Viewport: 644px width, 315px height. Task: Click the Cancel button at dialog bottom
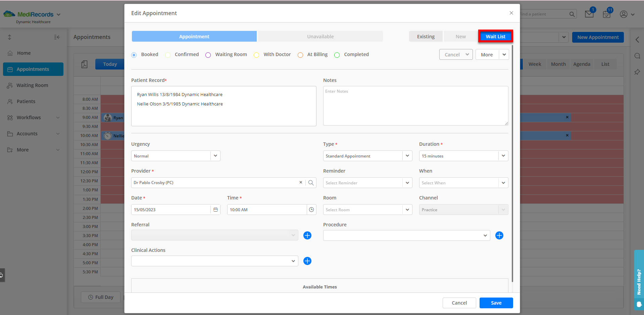[x=459, y=303]
